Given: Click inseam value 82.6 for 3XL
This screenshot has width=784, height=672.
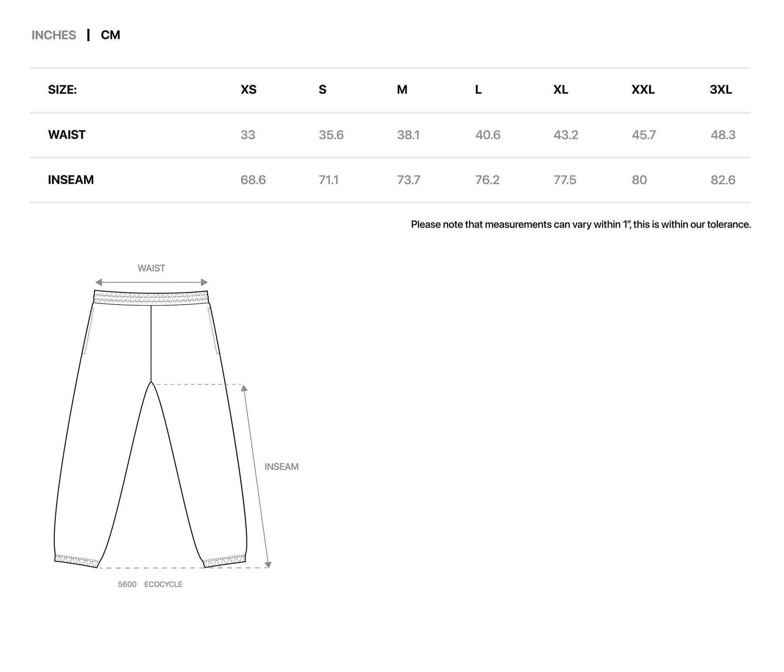Looking at the screenshot, I should (723, 180).
